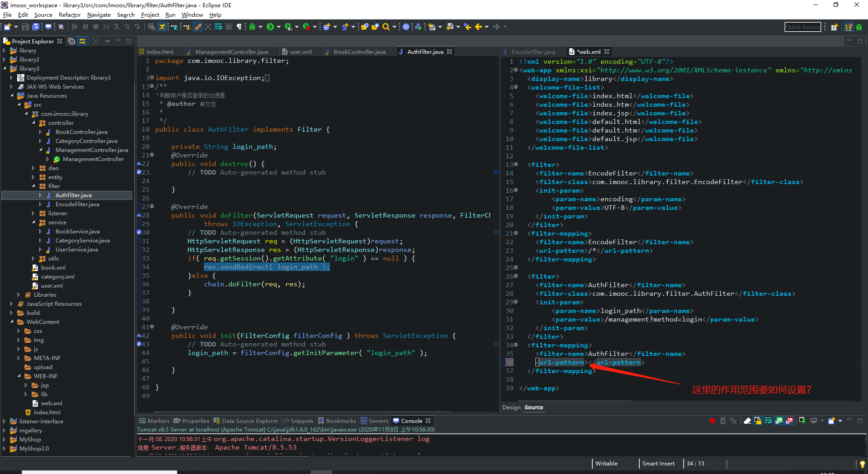Expand folded imports at line 3
This screenshot has width=868, height=474.
(x=152, y=78)
